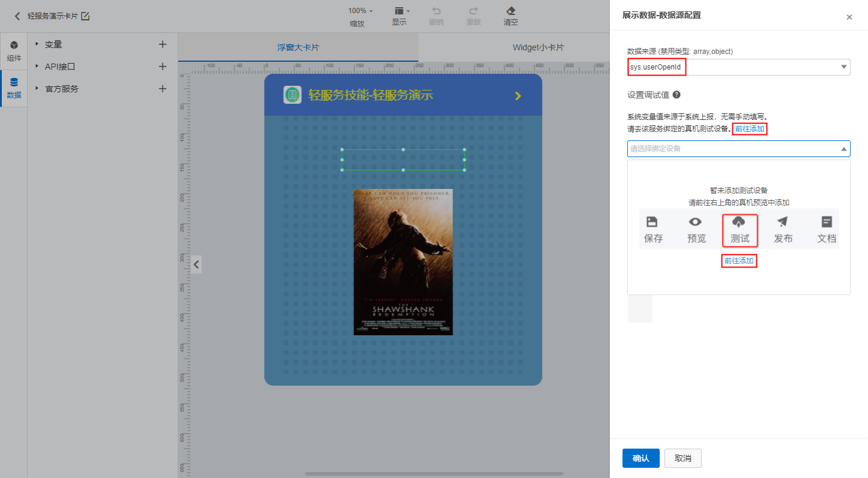
Task: Close the 数据源配置 panel
Action: point(849,17)
